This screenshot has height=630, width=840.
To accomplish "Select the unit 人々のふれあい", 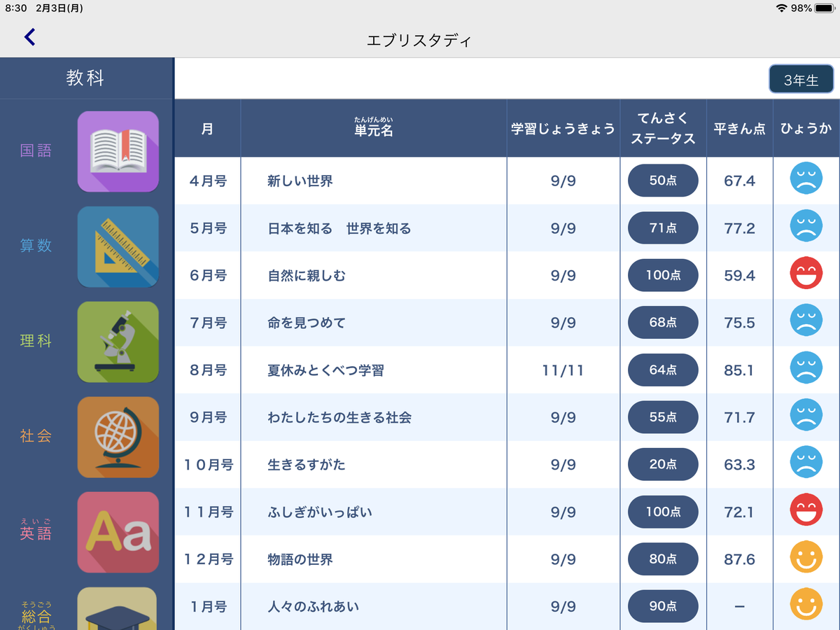I will [x=313, y=607].
